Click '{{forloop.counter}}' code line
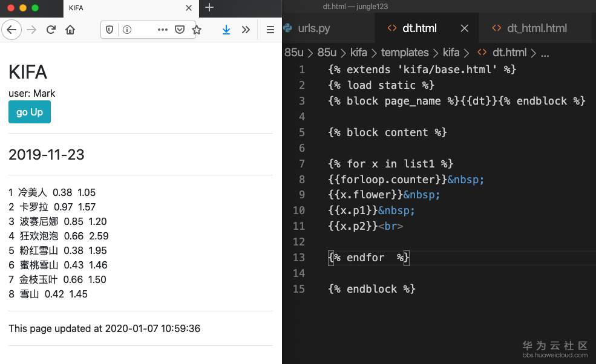 click(x=406, y=180)
